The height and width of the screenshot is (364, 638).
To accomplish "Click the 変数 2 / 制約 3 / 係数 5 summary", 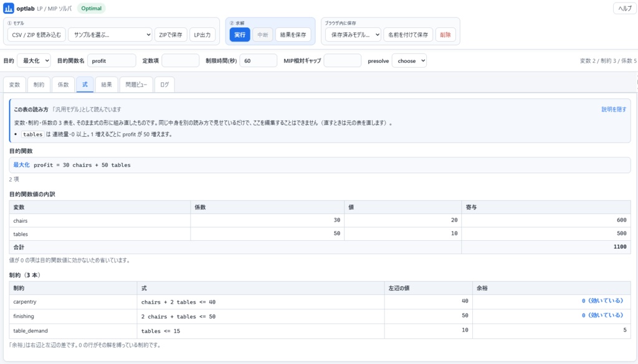I will pyautogui.click(x=608, y=60).
